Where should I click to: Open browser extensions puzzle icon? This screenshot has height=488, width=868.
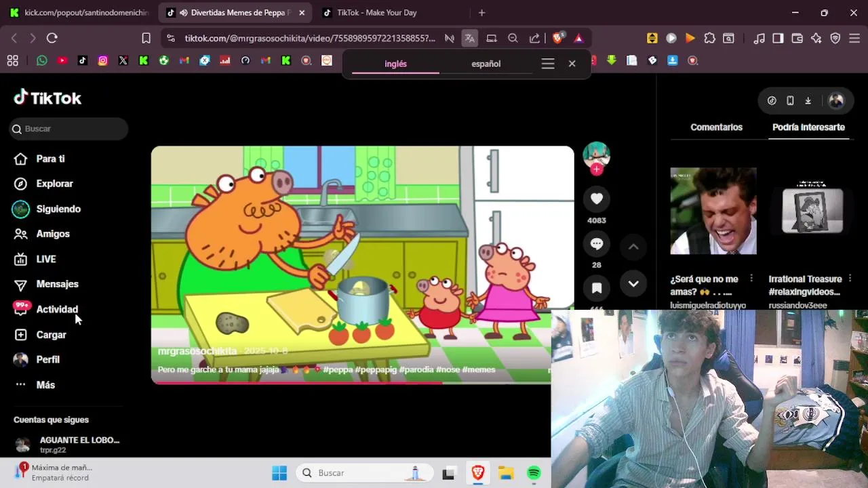pyautogui.click(x=709, y=39)
